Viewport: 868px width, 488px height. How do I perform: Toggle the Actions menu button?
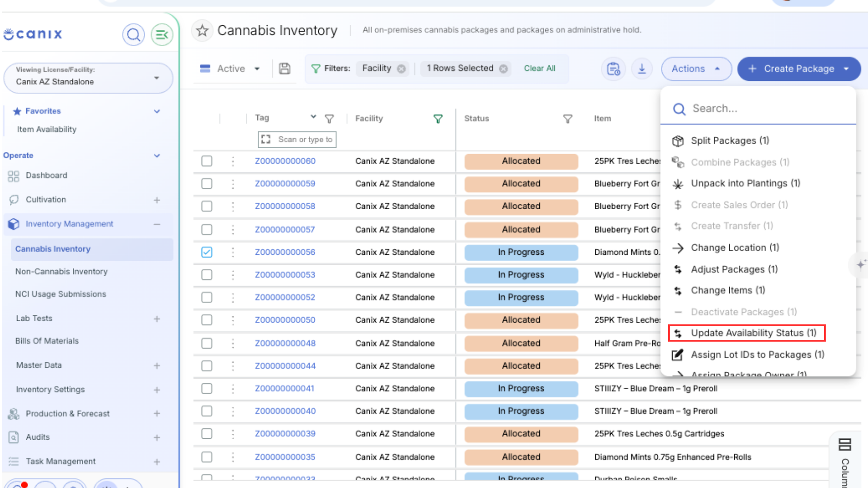click(x=696, y=69)
